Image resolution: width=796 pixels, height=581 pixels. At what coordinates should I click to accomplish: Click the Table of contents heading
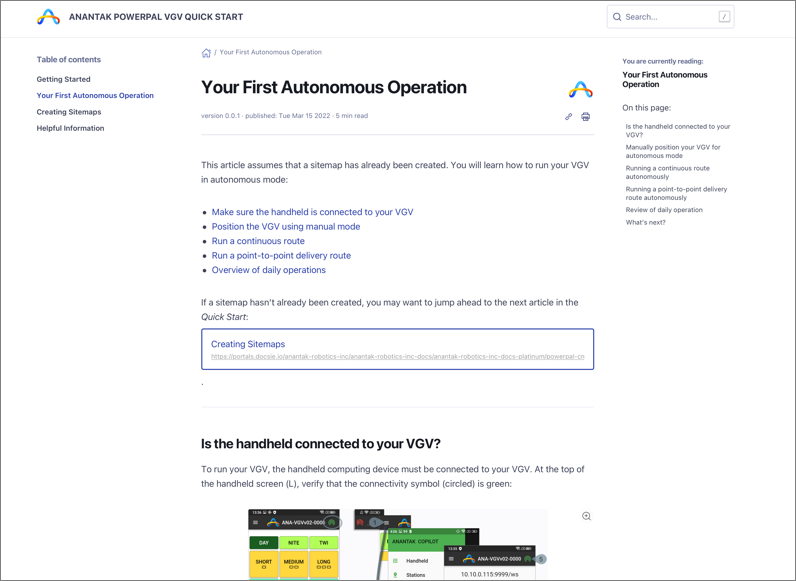pos(69,59)
